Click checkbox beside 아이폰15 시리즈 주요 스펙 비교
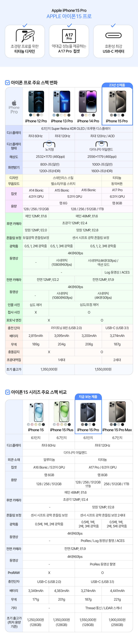The width and height of the screenshot is (138, 644). tap(8, 392)
